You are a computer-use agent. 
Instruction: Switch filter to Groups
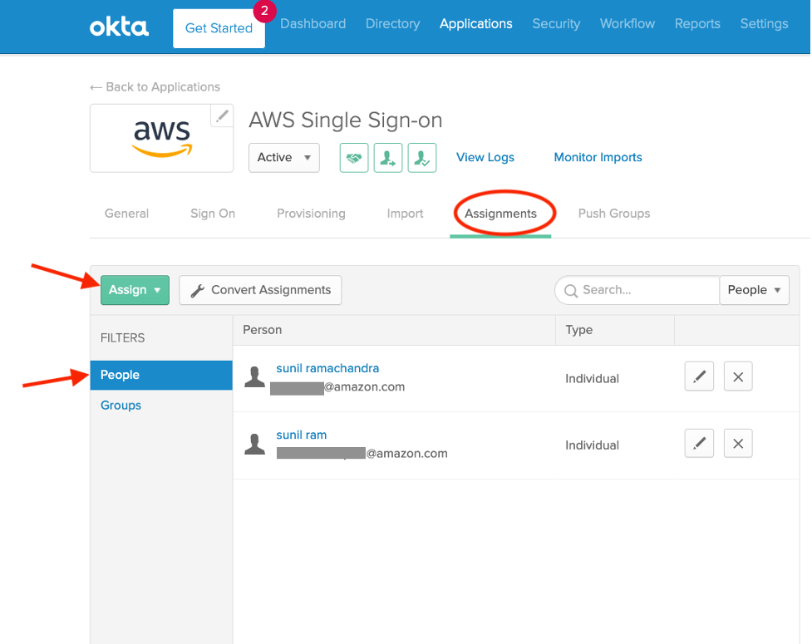(x=120, y=405)
